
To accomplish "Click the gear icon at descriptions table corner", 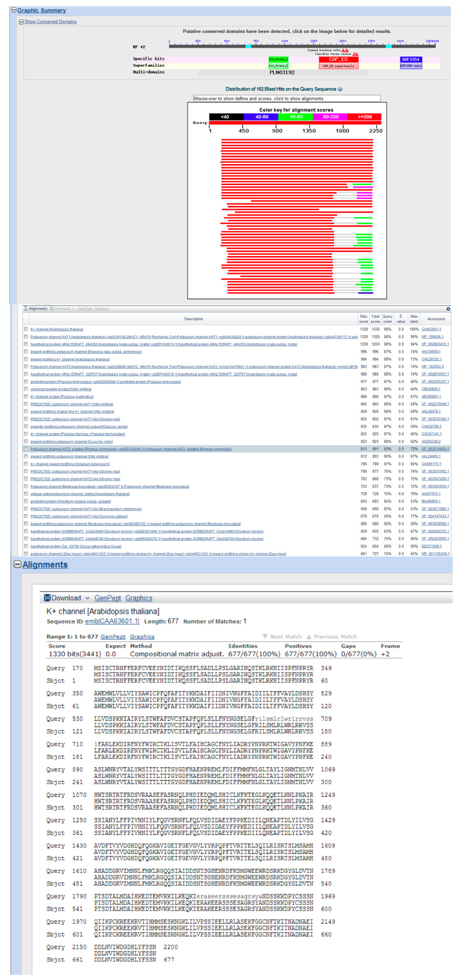I will click(448, 309).
